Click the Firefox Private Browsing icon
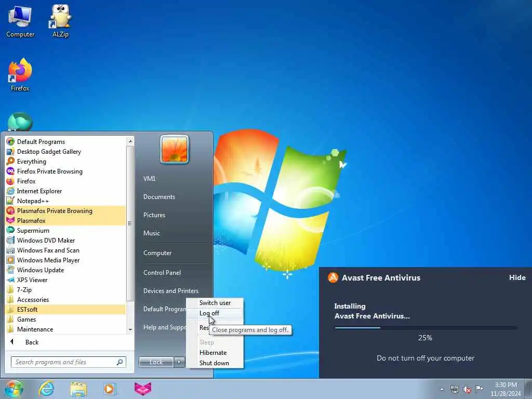Image resolution: width=532 pixels, height=399 pixels. click(10, 171)
